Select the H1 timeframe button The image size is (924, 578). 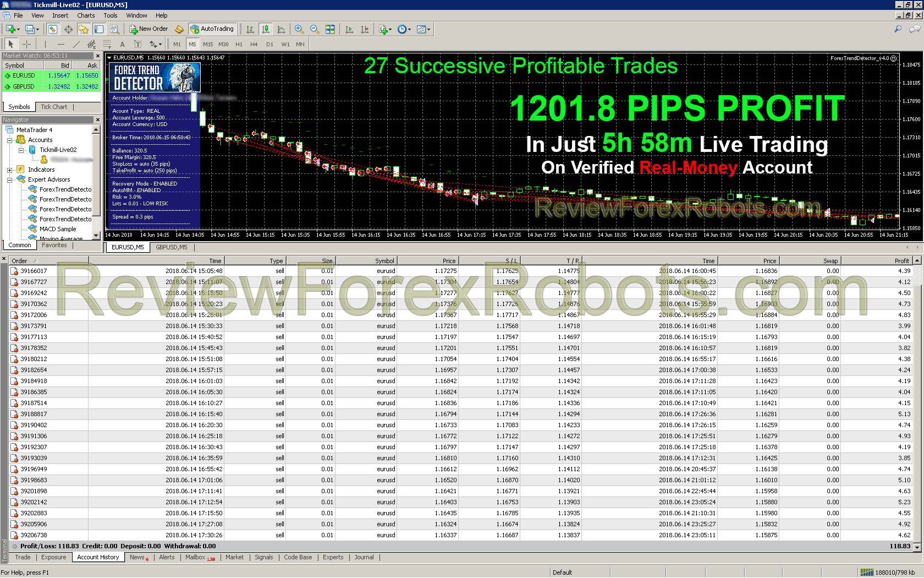[x=239, y=45]
